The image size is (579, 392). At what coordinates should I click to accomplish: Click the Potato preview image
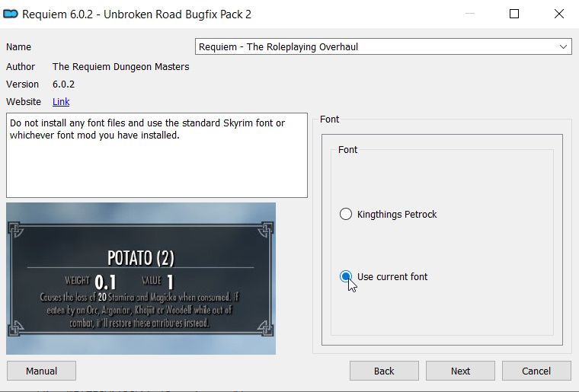141,279
